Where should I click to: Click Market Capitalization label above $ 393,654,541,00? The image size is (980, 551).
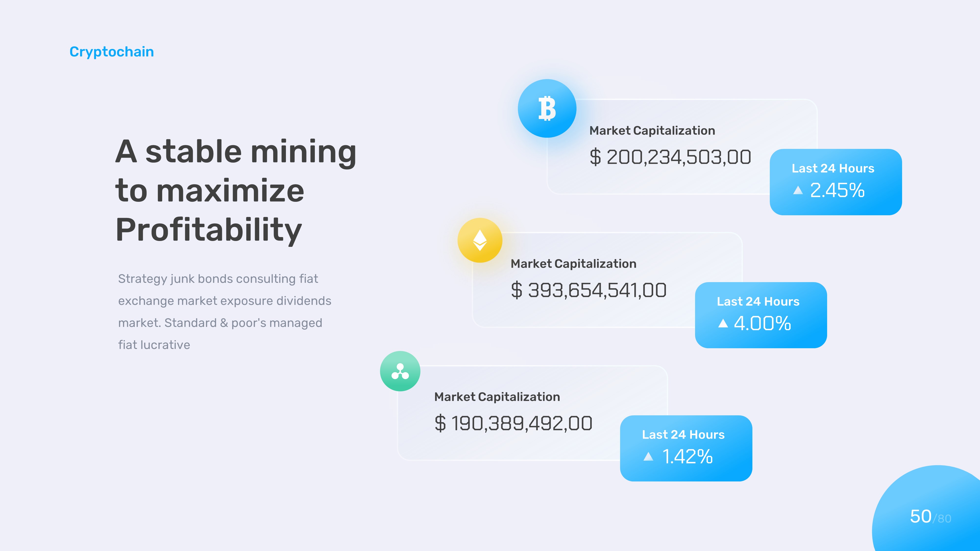573,264
